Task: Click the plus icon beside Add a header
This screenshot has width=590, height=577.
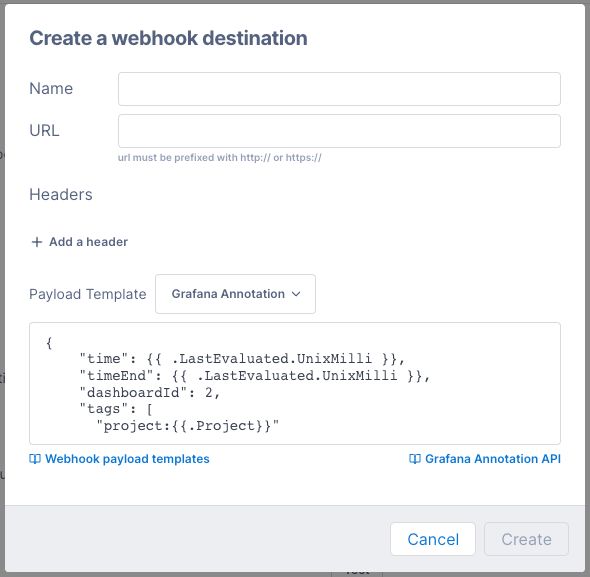Action: click(x=36, y=242)
